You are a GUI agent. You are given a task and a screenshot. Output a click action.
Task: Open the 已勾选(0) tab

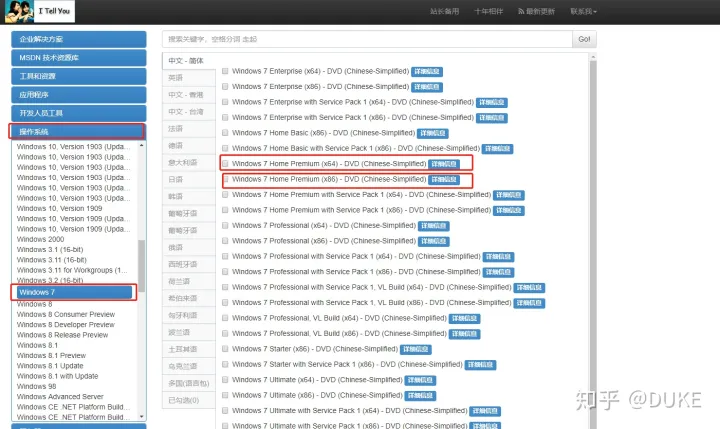[189, 400]
